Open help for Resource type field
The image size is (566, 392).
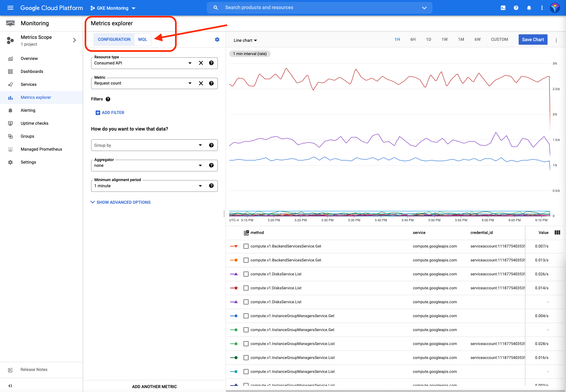[211, 63]
